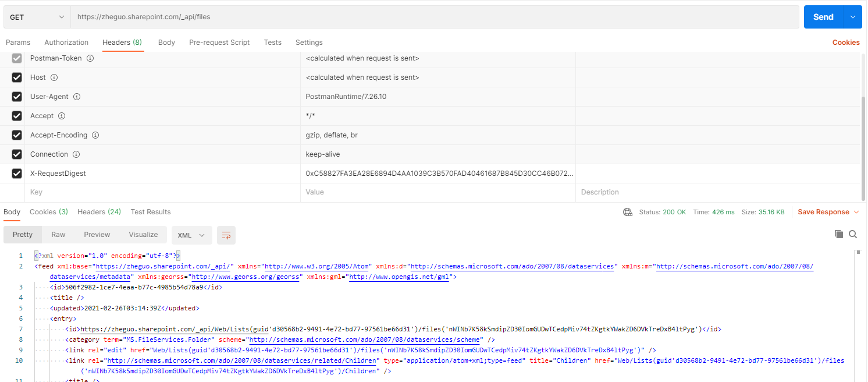The width and height of the screenshot is (868, 382).
Task: Click the network information globe icon
Action: pos(628,212)
